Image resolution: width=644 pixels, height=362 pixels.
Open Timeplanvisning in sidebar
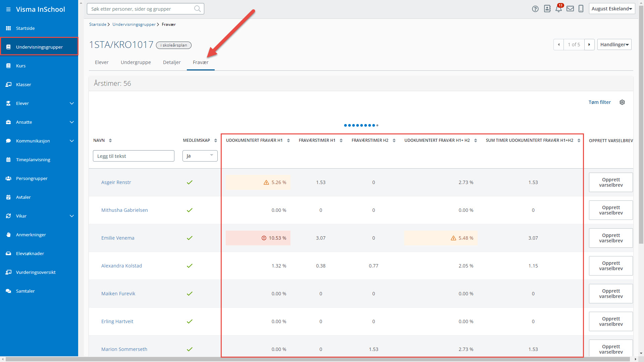(33, 160)
